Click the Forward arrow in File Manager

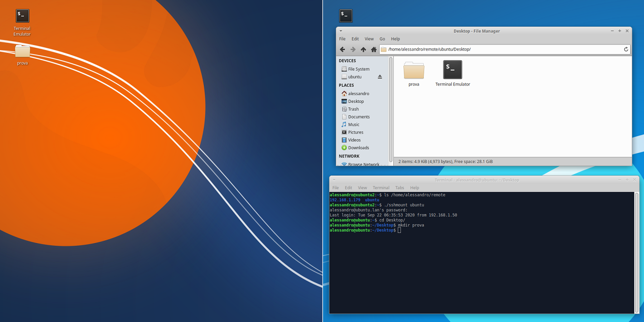(x=353, y=50)
